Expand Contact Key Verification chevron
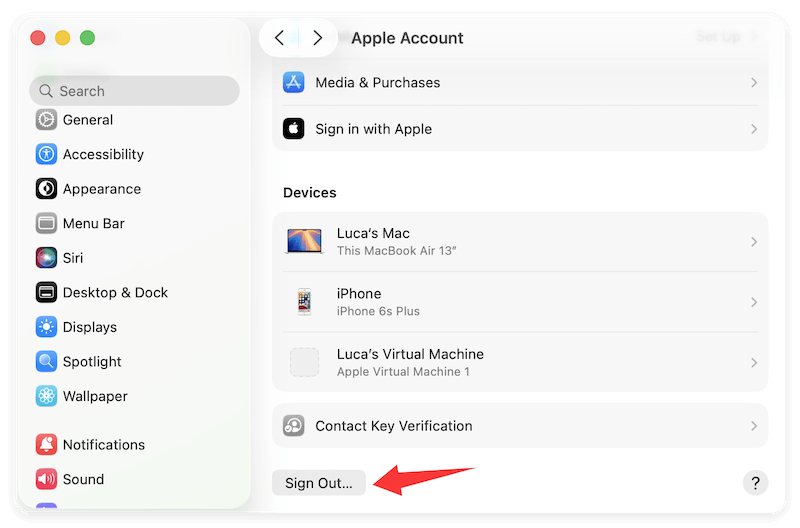800x528 pixels. coord(754,426)
